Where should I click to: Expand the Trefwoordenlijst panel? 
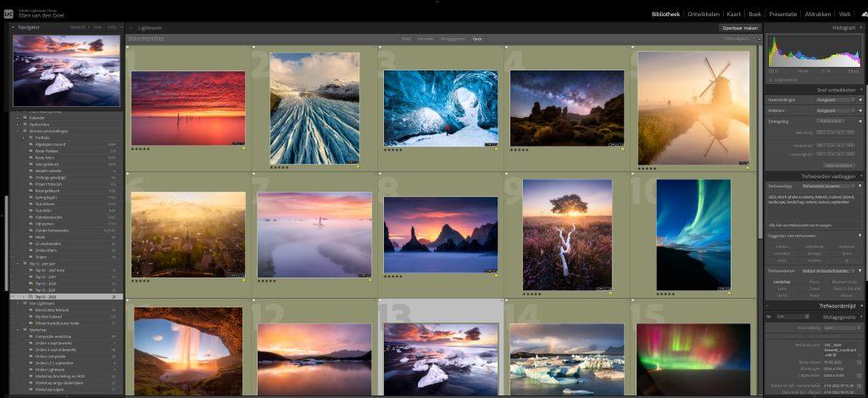(861, 306)
